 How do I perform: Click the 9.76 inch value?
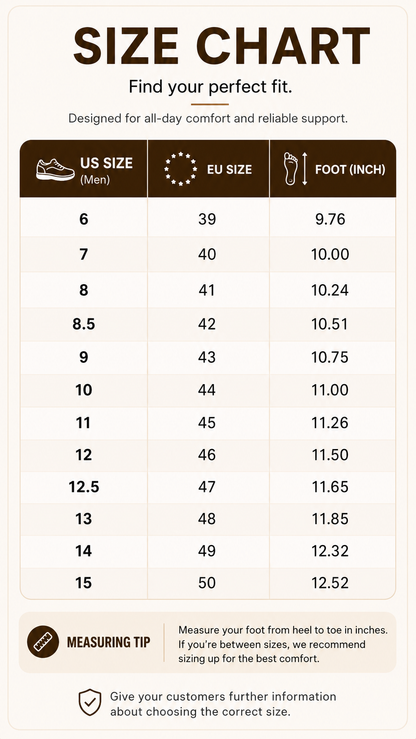330,219
